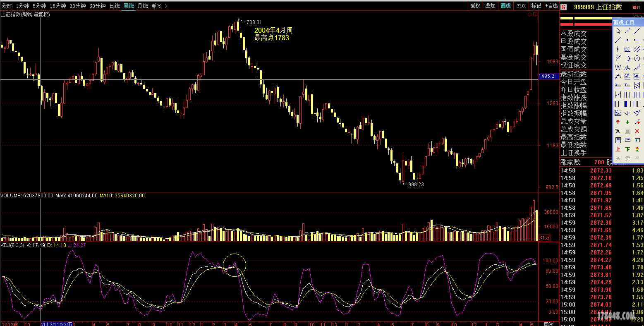644x326 pixels.
Task: Choose the parallel channel lines tool
Action: [637, 49]
